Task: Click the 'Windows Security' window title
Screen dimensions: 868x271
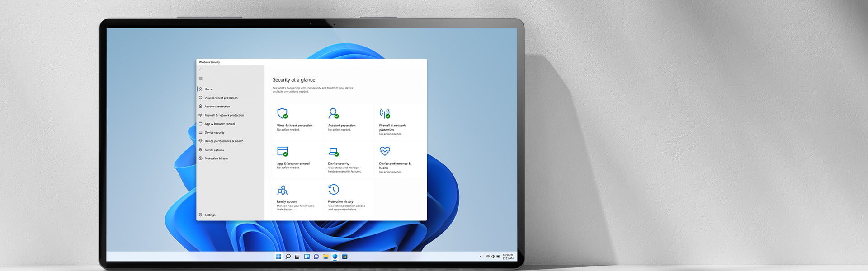Action: click(209, 62)
